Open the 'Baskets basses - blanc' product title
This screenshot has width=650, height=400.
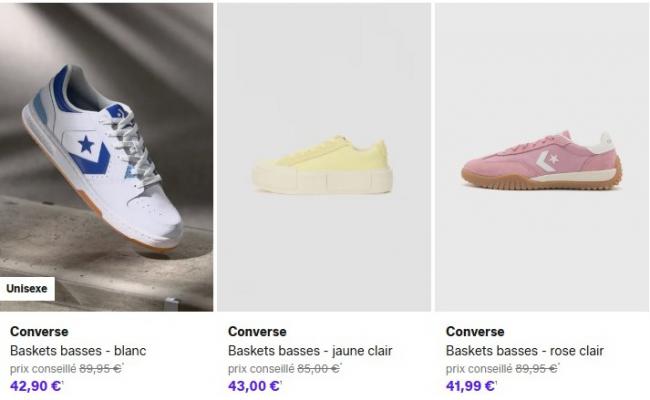coord(78,351)
